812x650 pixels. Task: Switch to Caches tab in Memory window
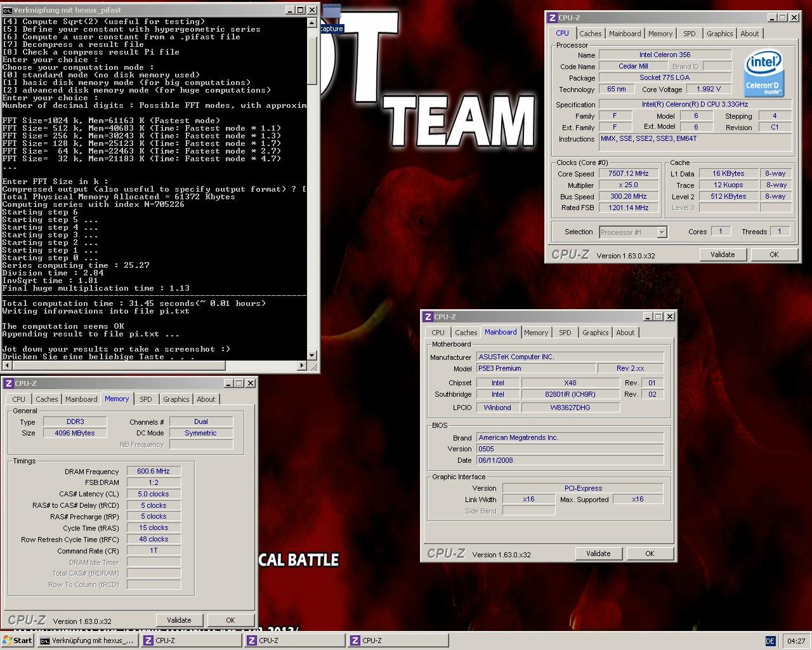pyautogui.click(x=46, y=399)
